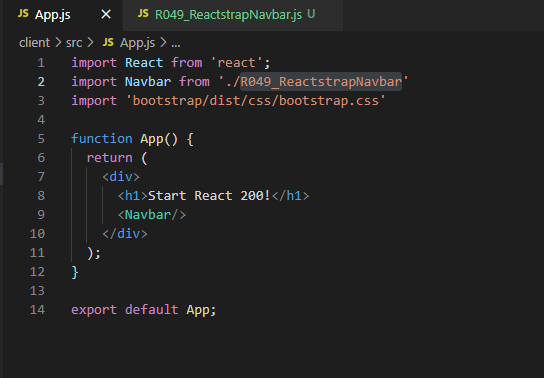Click the JS icon in the breadcrumb
The image size is (544, 378).
(108, 42)
